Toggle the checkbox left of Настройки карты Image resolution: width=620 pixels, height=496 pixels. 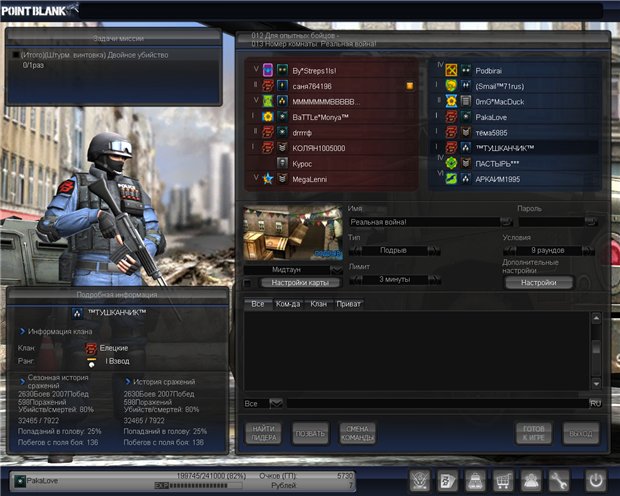click(248, 283)
